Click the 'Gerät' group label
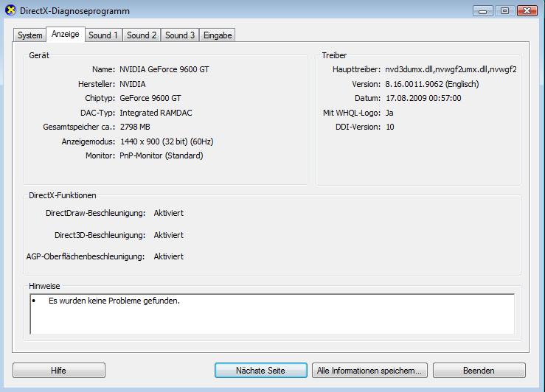Screen dimensions: 545x392 point(39,55)
